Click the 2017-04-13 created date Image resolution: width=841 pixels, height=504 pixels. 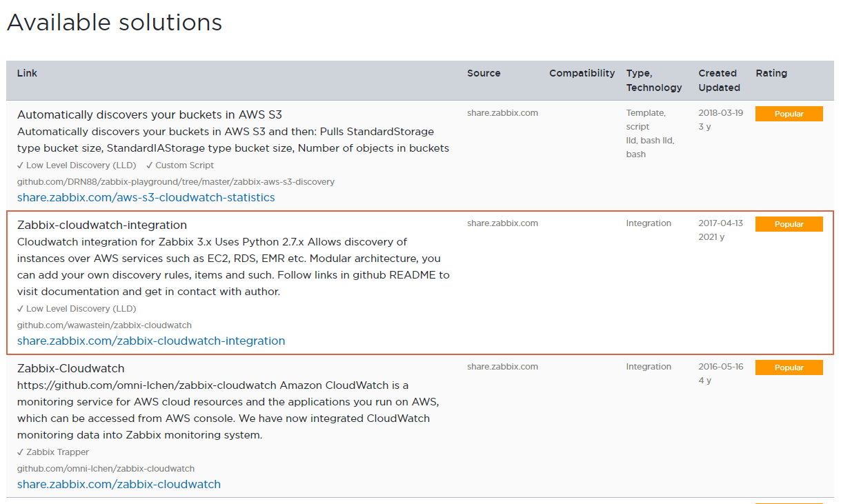pos(721,223)
